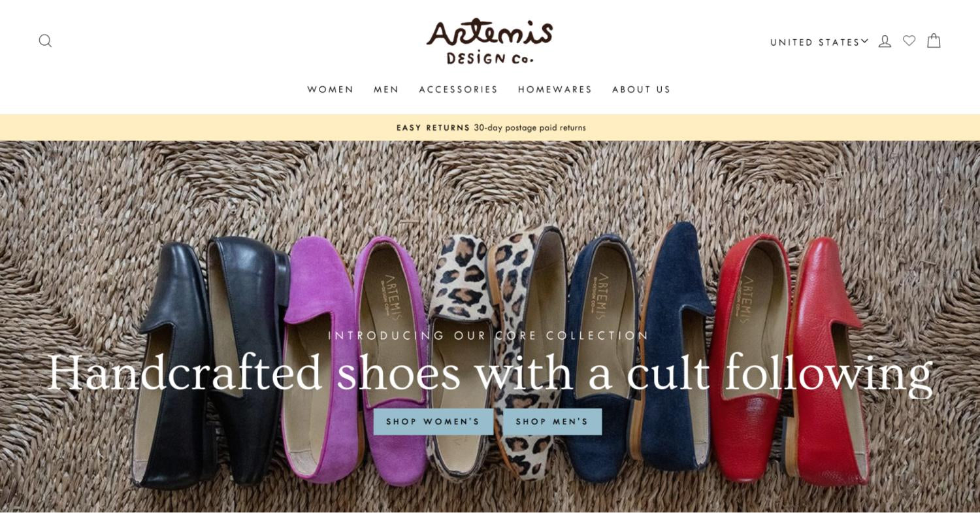Open the Men navigation menu

pyautogui.click(x=386, y=90)
